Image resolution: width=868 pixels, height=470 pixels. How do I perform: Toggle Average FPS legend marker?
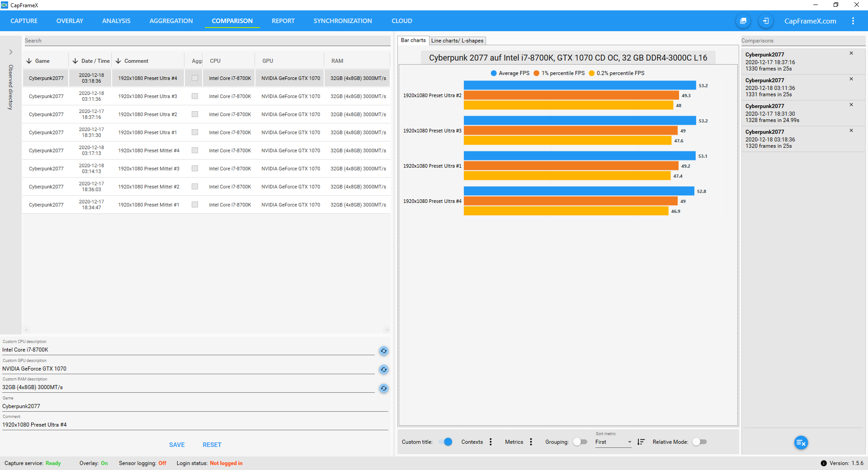coord(494,73)
